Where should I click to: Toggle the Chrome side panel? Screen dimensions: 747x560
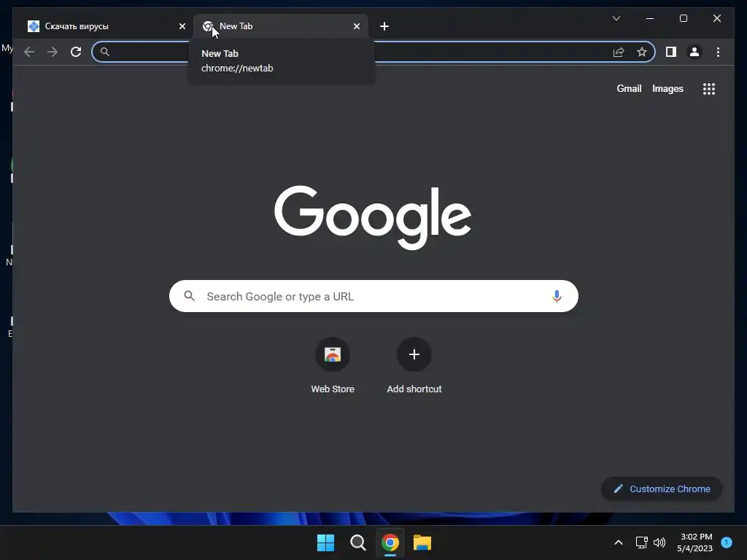[x=671, y=52]
